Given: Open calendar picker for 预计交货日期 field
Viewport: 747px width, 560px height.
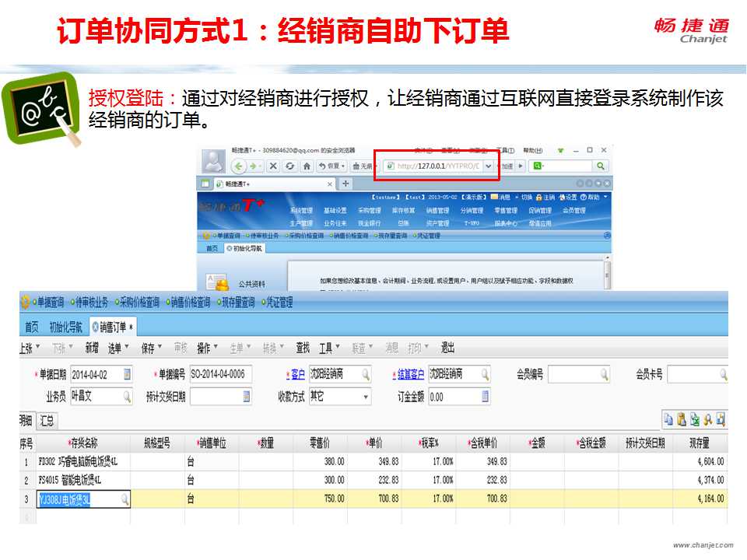Looking at the screenshot, I should 247,397.
